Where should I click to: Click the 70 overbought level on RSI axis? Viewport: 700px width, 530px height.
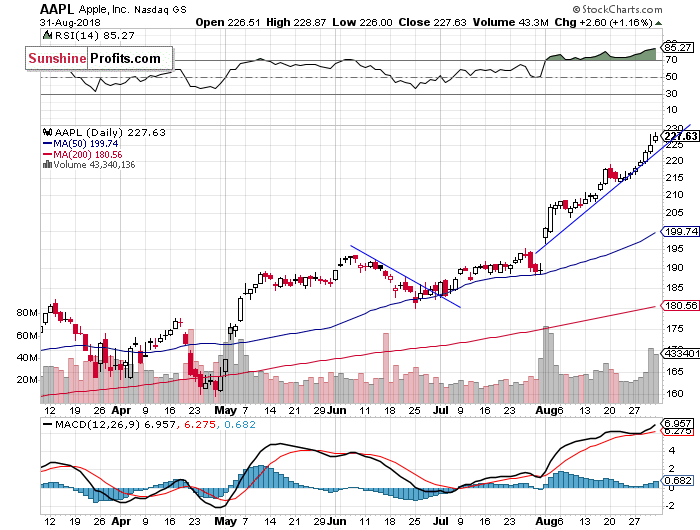pos(671,59)
